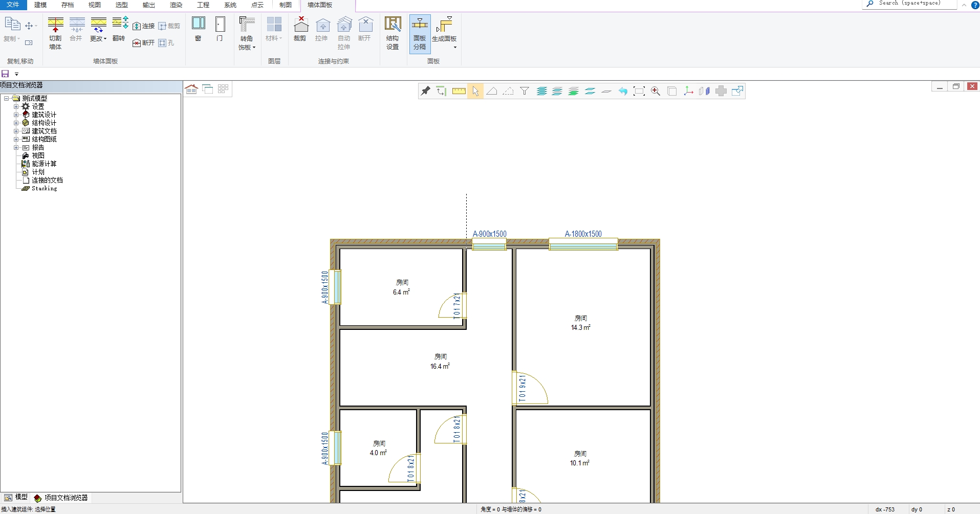This screenshot has height=514, width=980.
Task: Open the 文件 menu
Action: click(x=13, y=5)
